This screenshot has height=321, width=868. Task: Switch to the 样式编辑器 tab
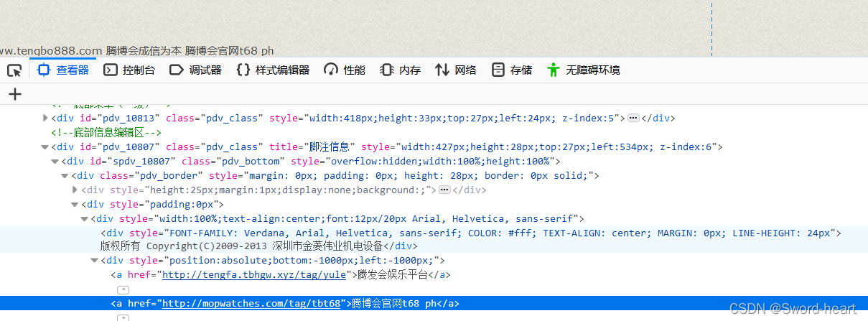click(x=274, y=70)
